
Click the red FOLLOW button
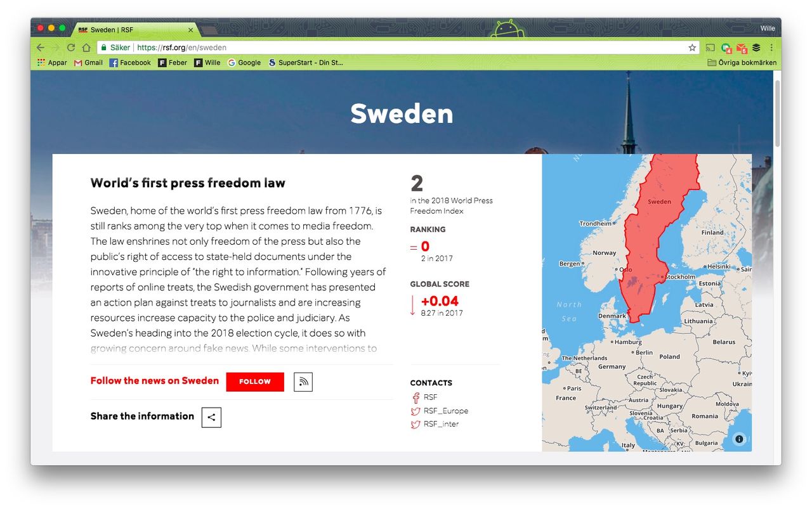point(255,382)
